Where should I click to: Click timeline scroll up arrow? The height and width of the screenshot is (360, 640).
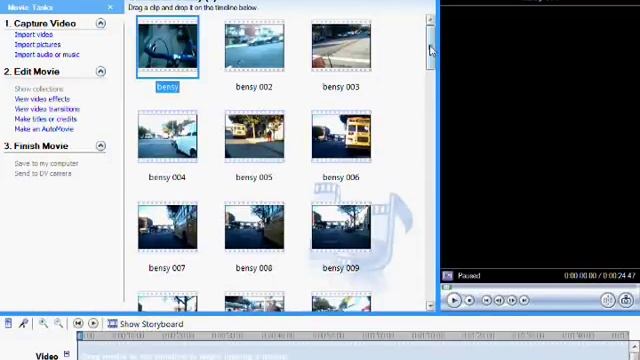pyautogui.click(x=634, y=347)
